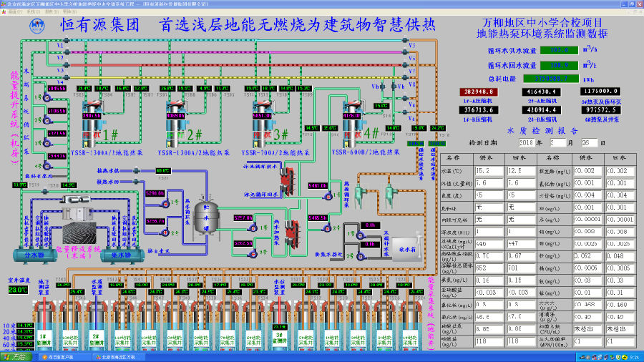This screenshot has height=362, width=644.
Task: Open the 帮助 menu in menu bar
Action: coord(67,12)
